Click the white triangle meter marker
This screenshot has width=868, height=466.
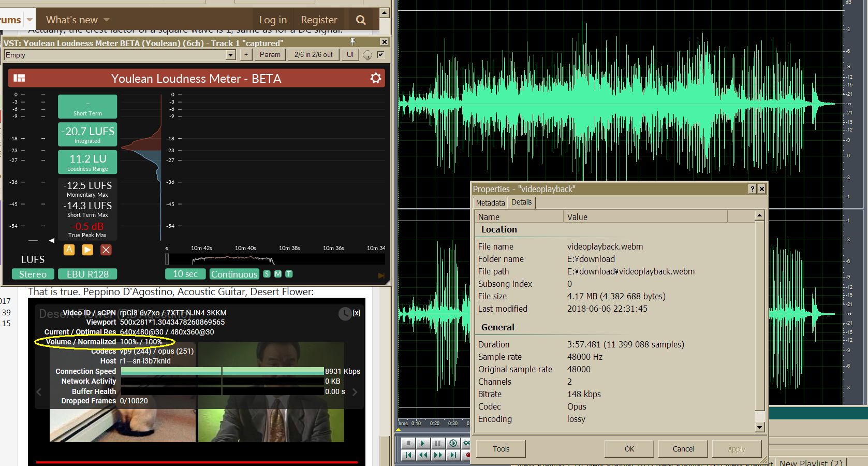pyautogui.click(x=52, y=240)
